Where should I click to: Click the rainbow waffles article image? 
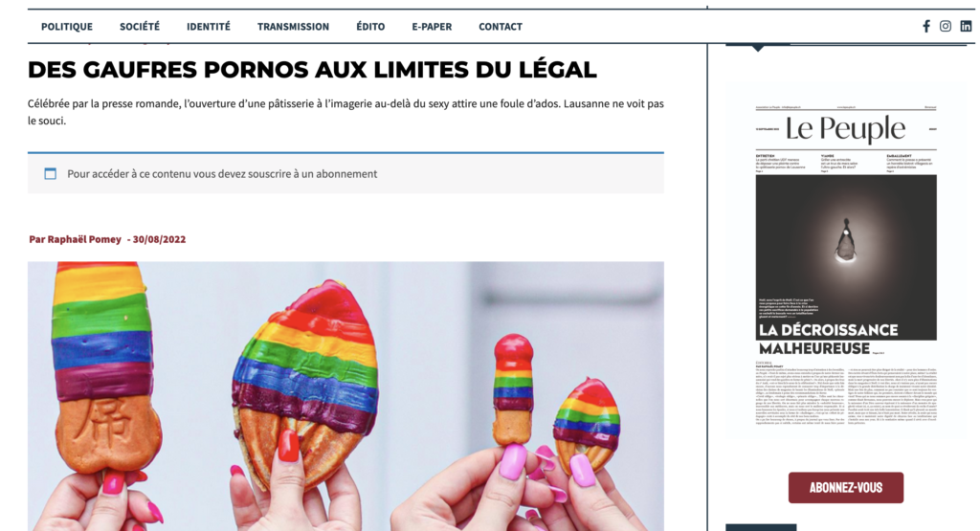pyautogui.click(x=345, y=396)
